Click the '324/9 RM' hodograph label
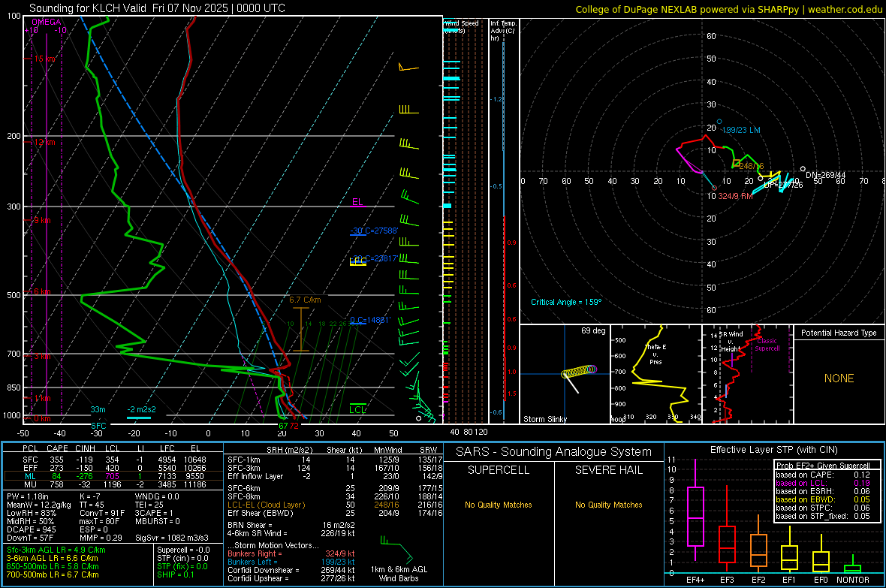886x588 pixels. (736, 196)
